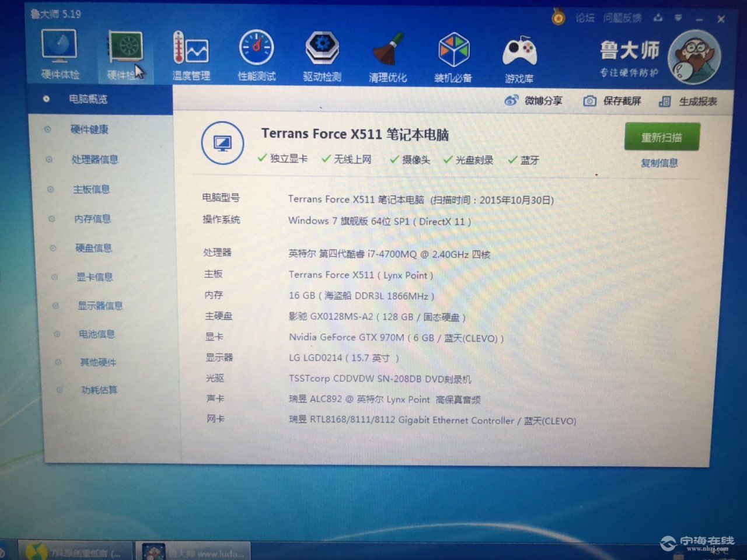Click 生成报表 generate report
Viewport: 747px width, 560px height.
point(688,101)
